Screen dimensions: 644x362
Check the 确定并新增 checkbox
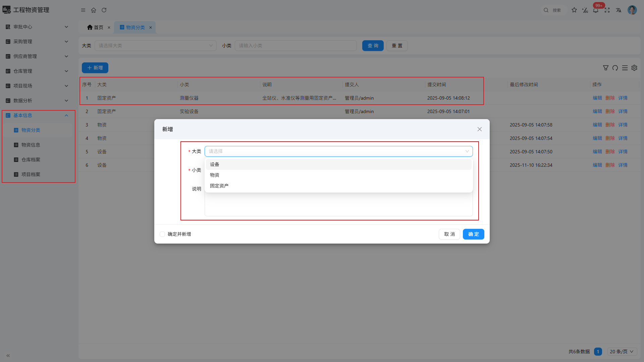click(x=162, y=234)
